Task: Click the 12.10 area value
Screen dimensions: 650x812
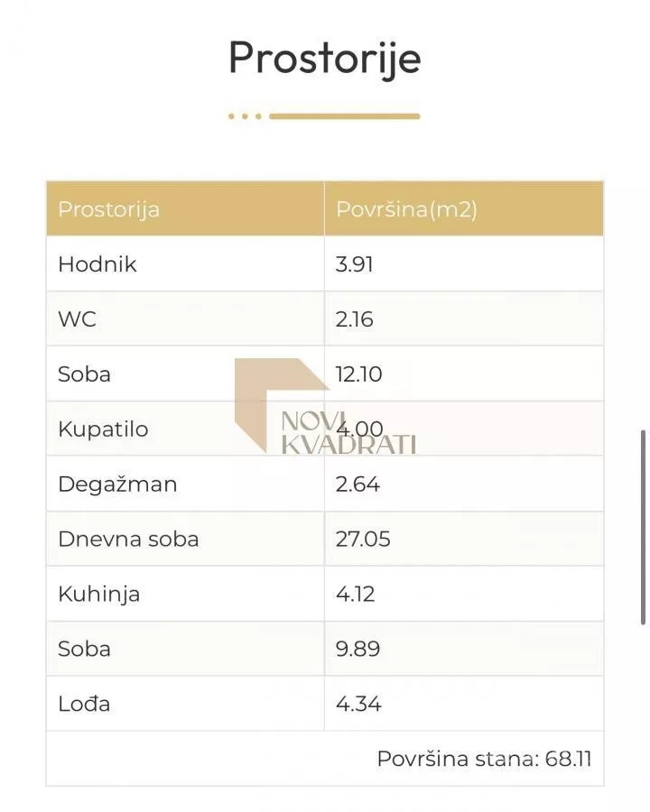Action: [x=358, y=374]
